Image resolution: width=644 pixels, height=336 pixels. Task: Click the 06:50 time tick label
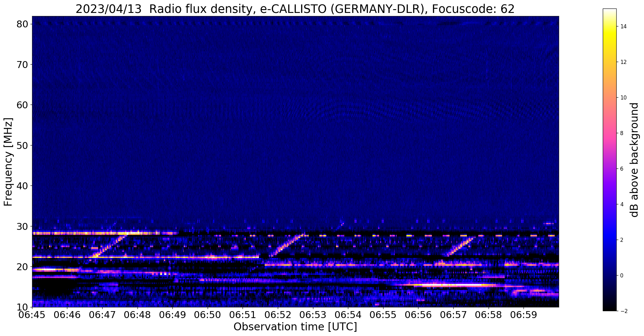pos(208,315)
